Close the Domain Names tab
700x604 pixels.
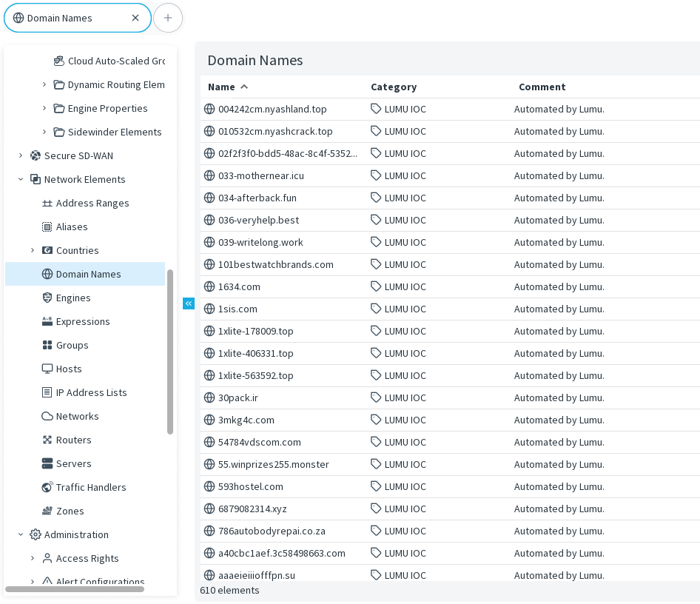[135, 18]
